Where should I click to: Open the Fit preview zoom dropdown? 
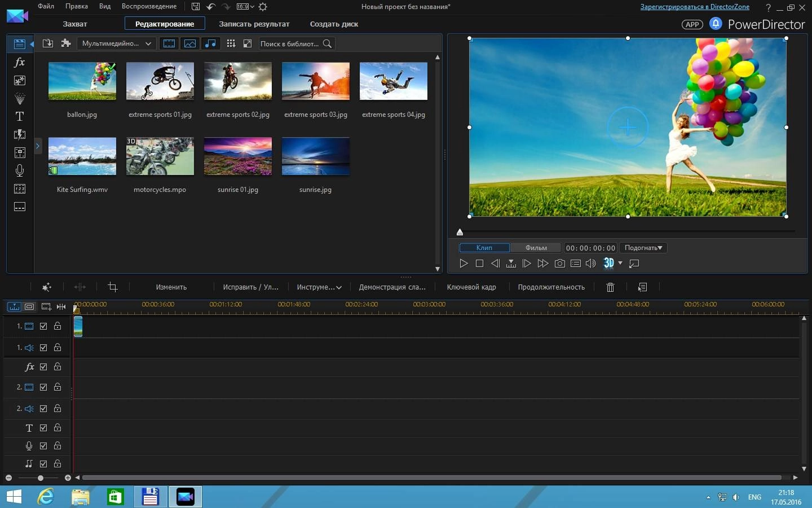click(643, 248)
